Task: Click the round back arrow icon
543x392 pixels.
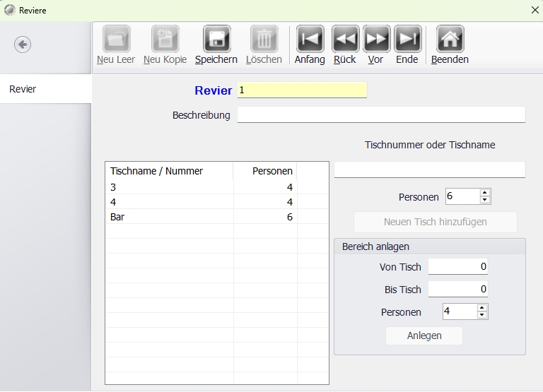Action: pos(23,44)
